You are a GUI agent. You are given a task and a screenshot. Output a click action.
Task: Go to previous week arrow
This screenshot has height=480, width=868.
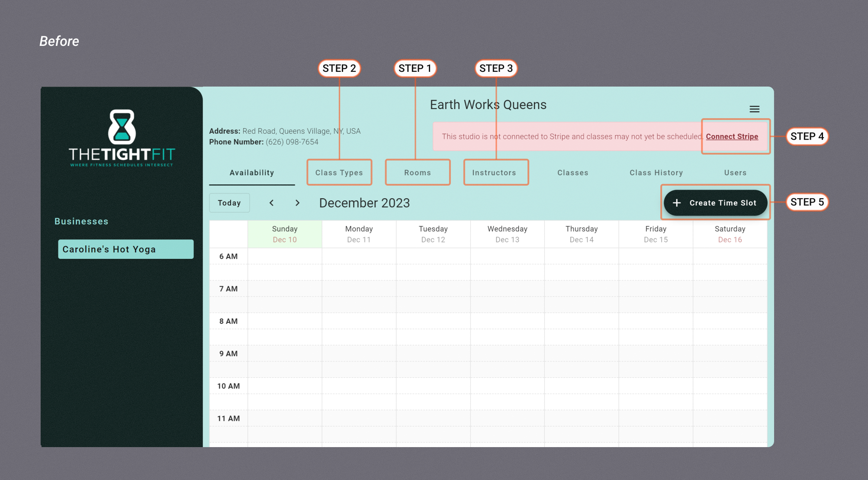tap(271, 203)
